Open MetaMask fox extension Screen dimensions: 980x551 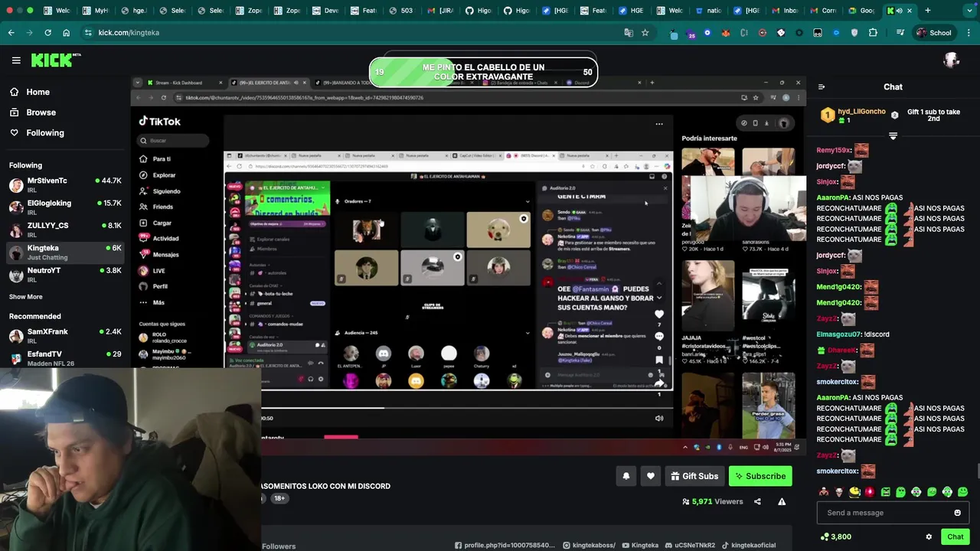click(x=727, y=33)
